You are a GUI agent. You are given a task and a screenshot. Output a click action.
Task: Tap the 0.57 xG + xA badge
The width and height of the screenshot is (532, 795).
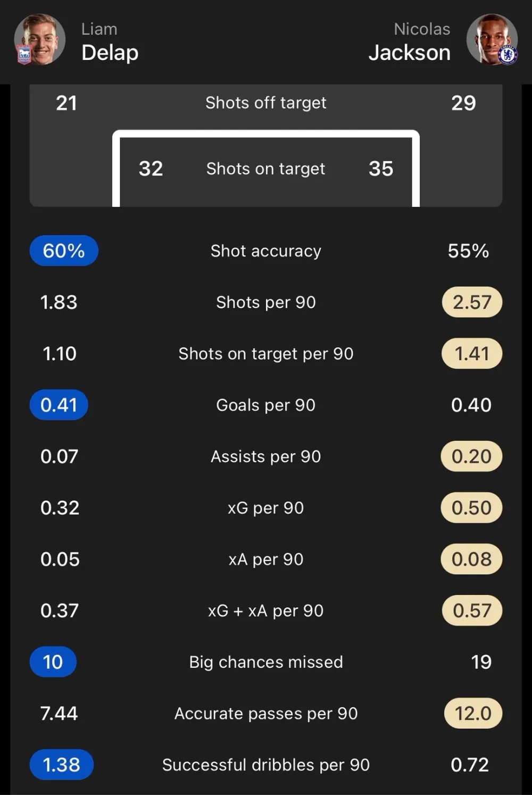click(x=472, y=610)
